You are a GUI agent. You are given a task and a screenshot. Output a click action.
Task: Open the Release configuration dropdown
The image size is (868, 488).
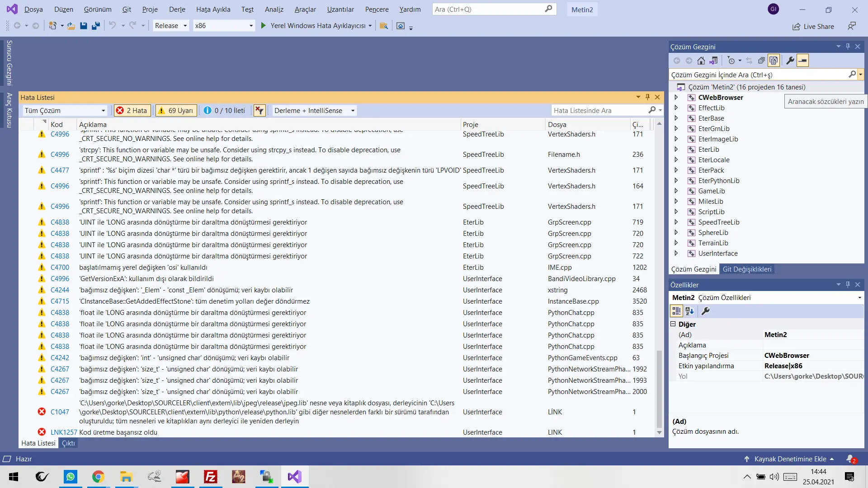coord(171,26)
